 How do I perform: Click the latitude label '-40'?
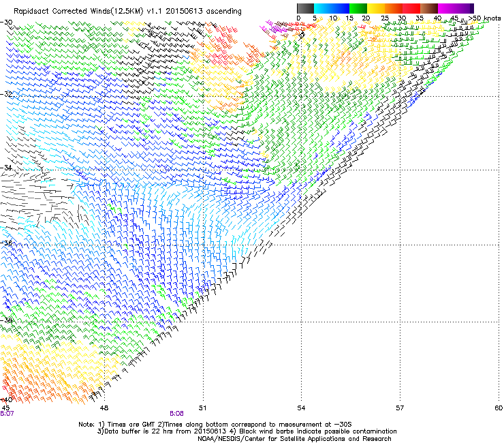point(6,399)
